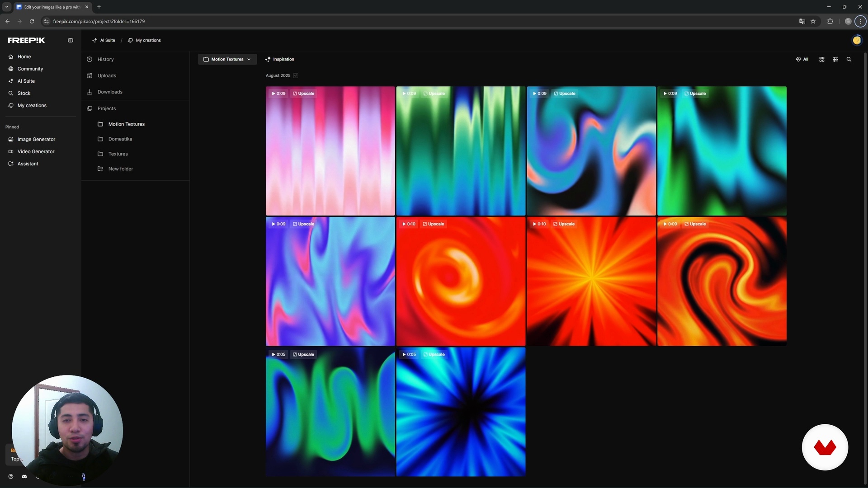Screen dimensions: 868x488
Task: Select the Domestika project folder
Action: [x=120, y=139]
